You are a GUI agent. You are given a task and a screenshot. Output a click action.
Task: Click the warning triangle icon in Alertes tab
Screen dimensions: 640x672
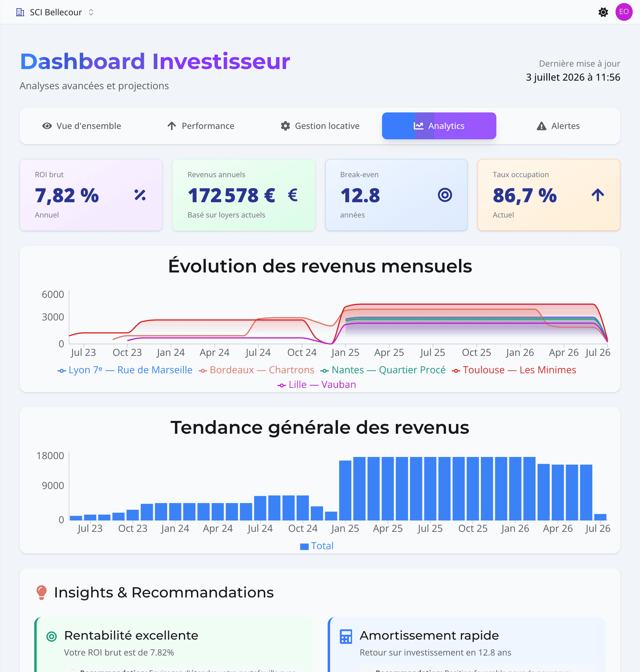coord(541,126)
